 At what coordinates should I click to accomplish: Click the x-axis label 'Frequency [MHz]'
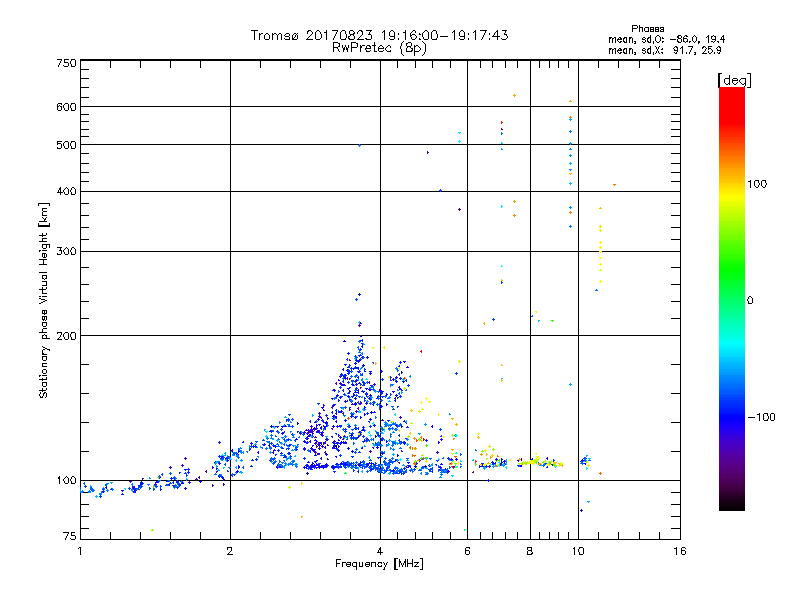(x=379, y=564)
